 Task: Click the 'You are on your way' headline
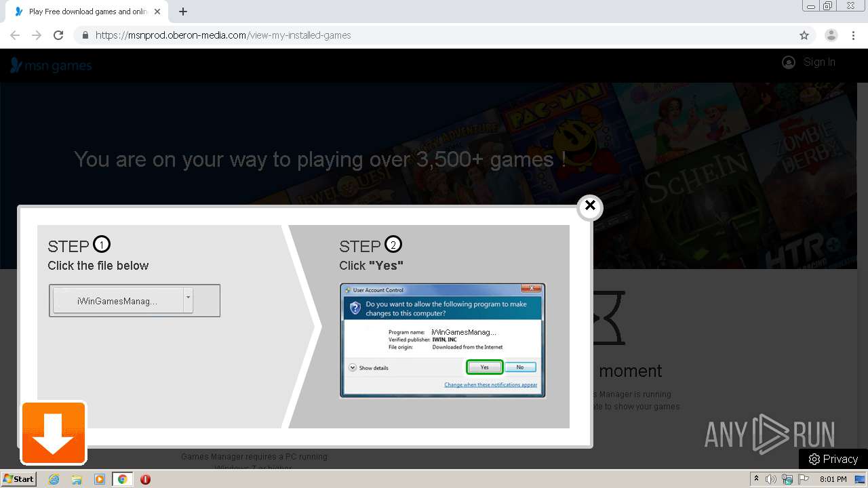tap(320, 159)
